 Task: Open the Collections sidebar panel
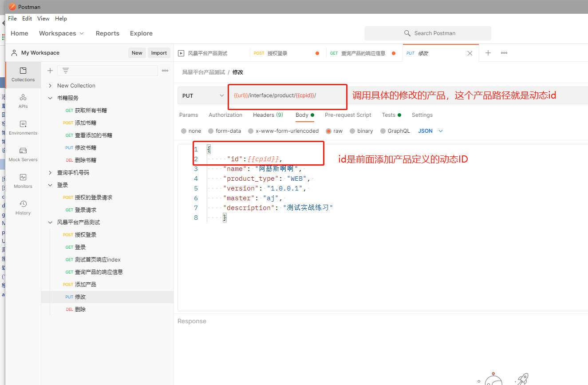23,75
